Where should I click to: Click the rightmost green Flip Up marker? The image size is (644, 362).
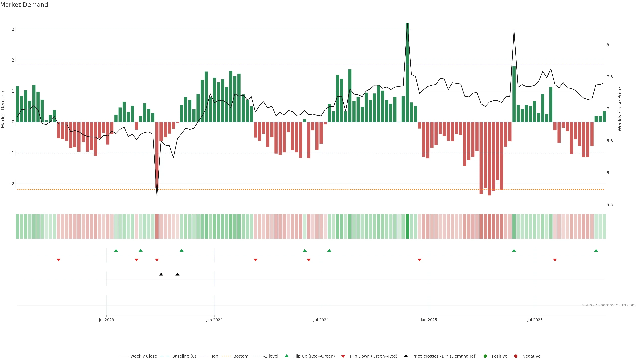coord(596,250)
